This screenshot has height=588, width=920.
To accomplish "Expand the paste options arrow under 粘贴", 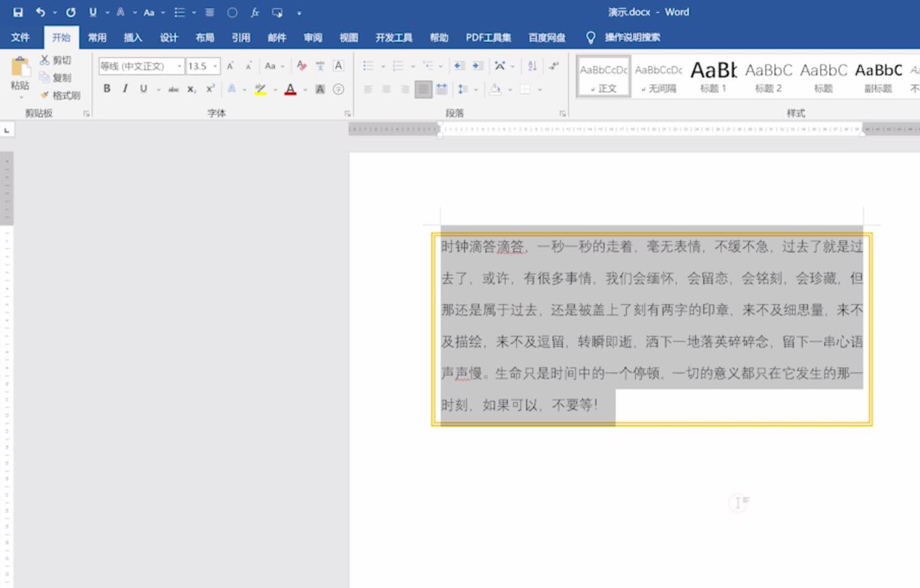I will click(20, 97).
